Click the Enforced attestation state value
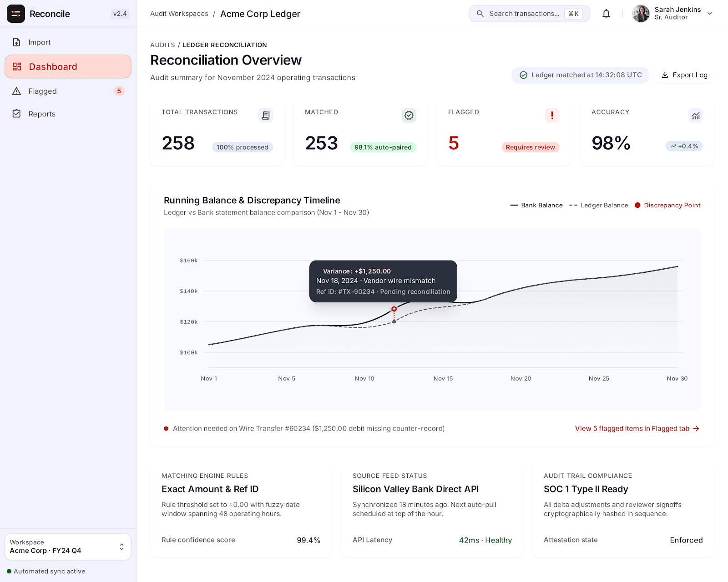Image resolution: width=728 pixels, height=582 pixels. pos(686,540)
